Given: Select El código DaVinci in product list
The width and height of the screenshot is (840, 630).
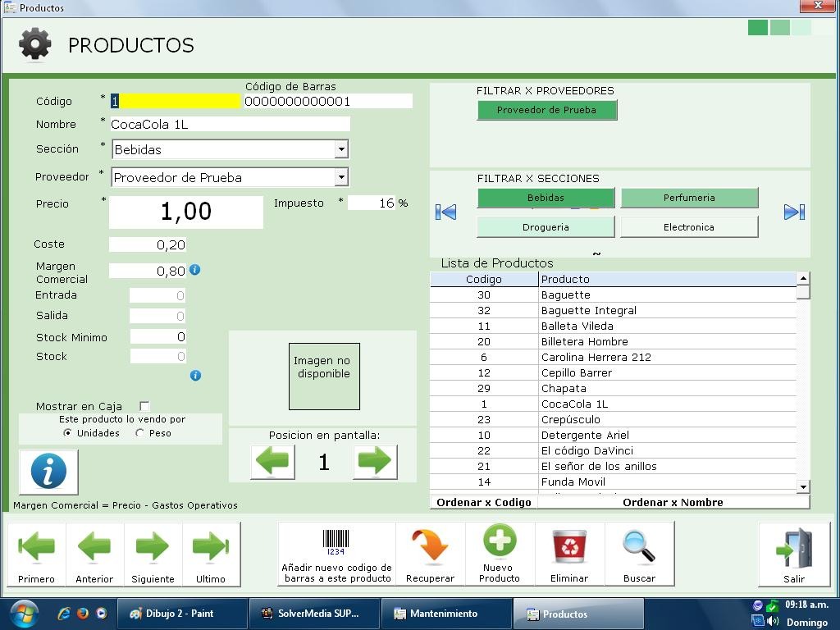Looking at the screenshot, I should (614, 450).
